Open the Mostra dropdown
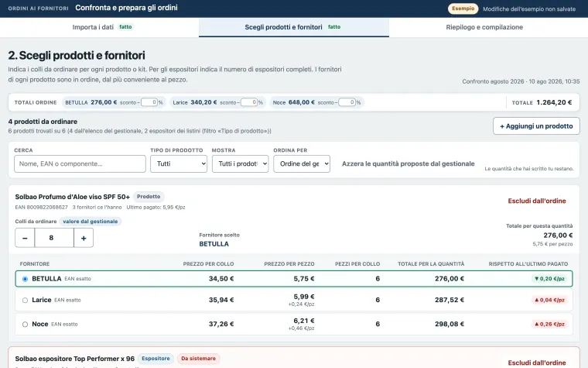588x368 pixels. point(241,163)
